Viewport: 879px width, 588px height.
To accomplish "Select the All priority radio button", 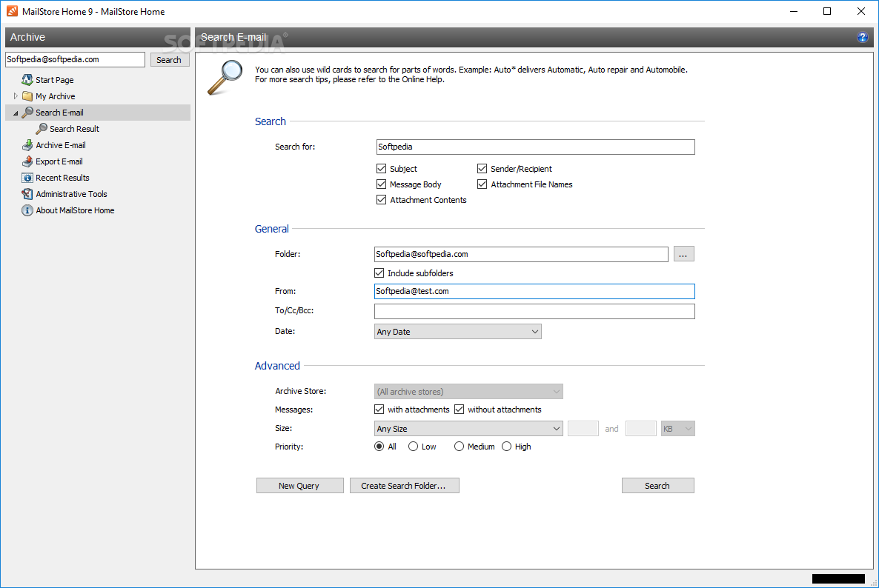I will [x=379, y=447].
